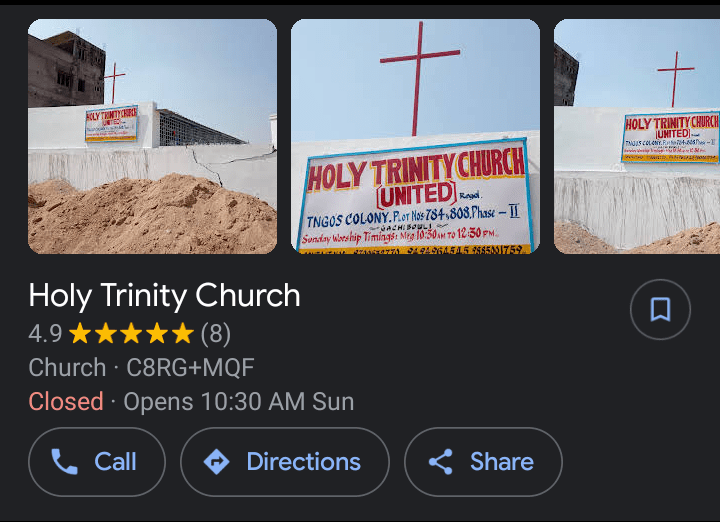Viewport: 720px width, 522px height.
Task: Open the Holy Trinity Church title
Action: point(164,295)
